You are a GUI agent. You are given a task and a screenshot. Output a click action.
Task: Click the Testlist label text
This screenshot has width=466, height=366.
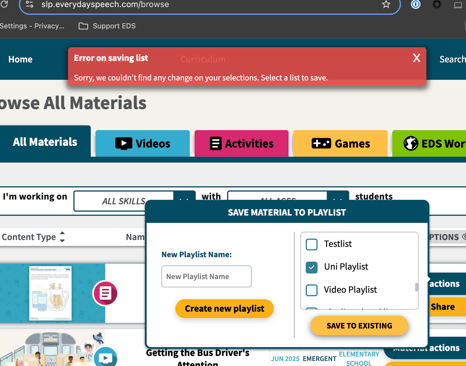(x=338, y=244)
